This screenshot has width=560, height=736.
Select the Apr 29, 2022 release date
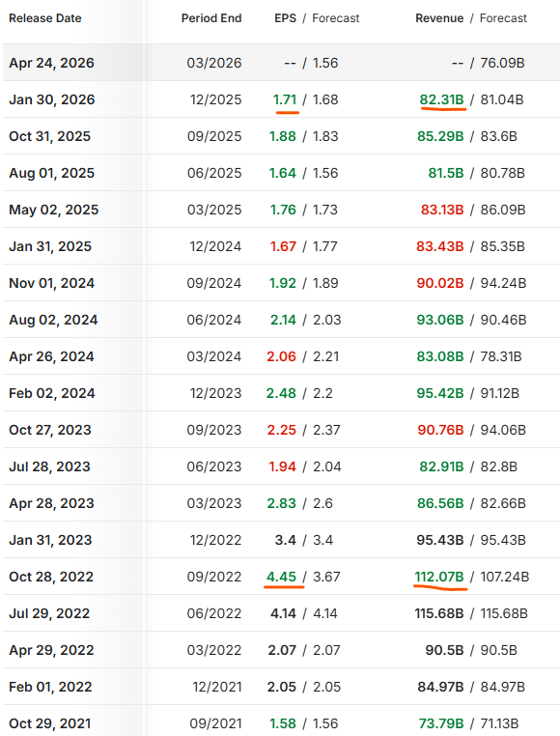pos(51,650)
